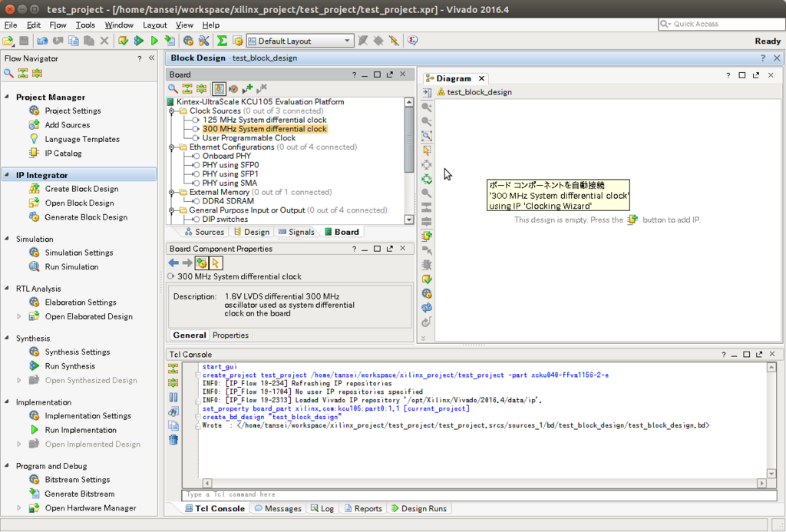Viewport: 786px width, 532px height.
Task: Click the Add IP icon in Diagram toolbar
Action: pos(427,236)
